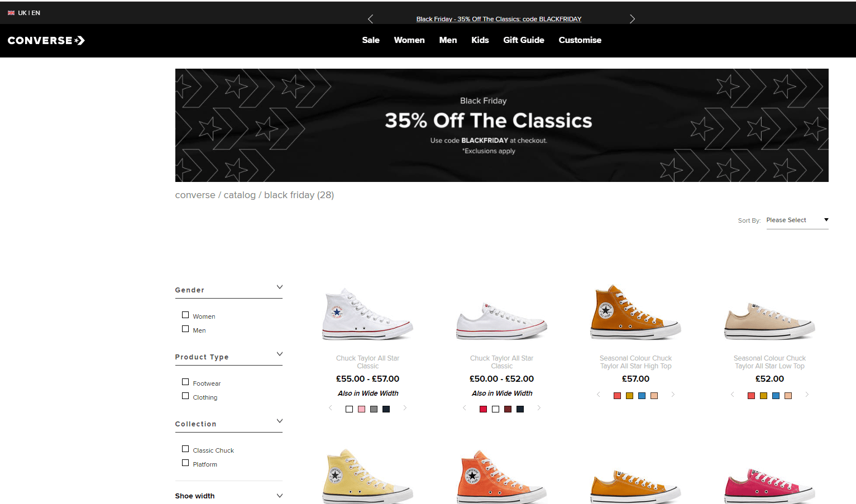Open the Women navigation menu
Screen dimensions: 856x504
click(x=409, y=40)
